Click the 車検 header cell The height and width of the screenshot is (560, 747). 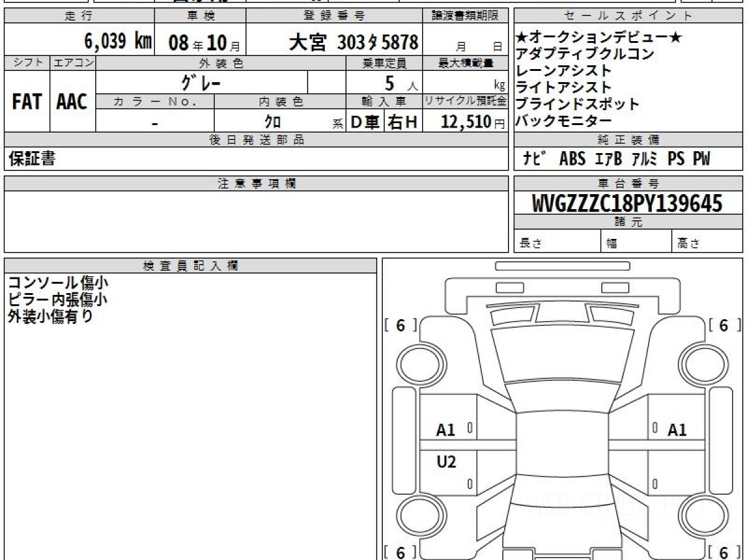coord(200,16)
